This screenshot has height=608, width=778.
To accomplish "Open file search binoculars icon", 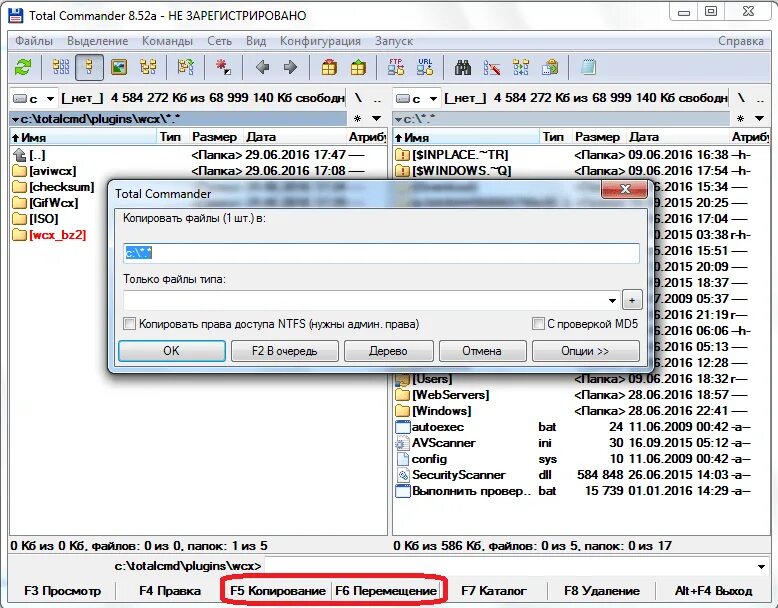I will [462, 67].
